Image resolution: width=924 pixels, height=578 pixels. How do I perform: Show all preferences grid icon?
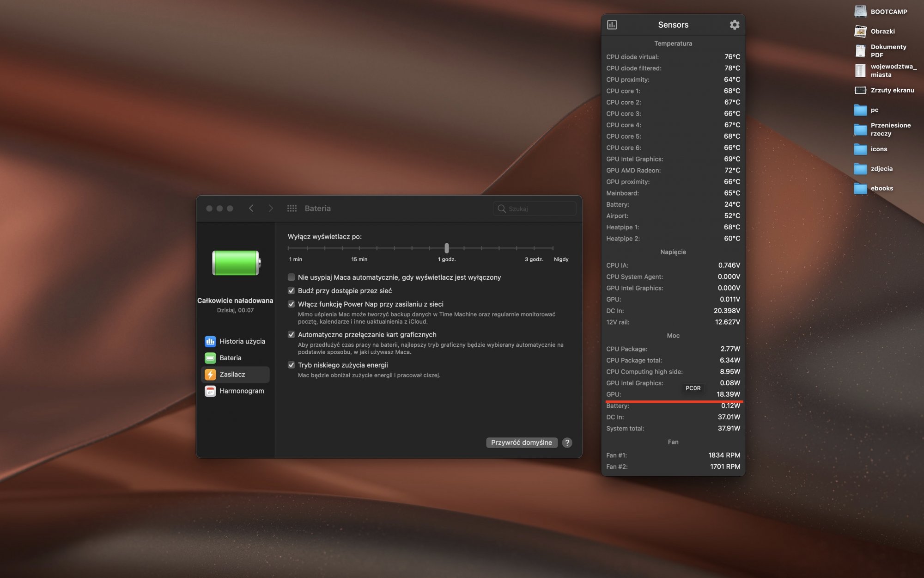click(292, 209)
